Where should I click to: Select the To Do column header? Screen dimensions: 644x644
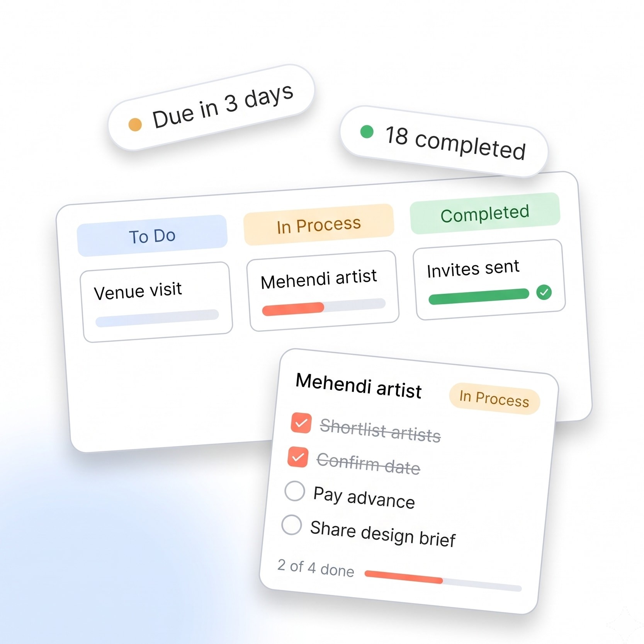(x=152, y=236)
